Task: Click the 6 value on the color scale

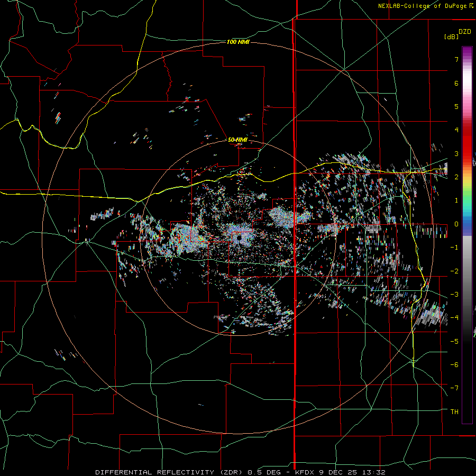Action: pyautogui.click(x=456, y=83)
